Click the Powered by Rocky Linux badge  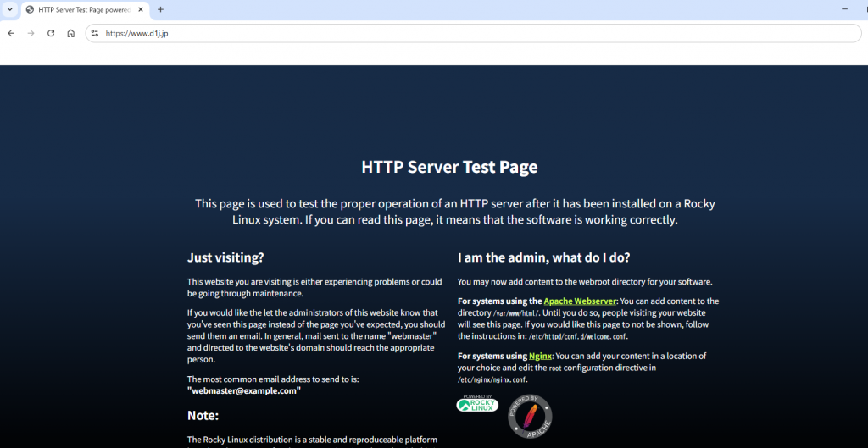click(x=477, y=403)
